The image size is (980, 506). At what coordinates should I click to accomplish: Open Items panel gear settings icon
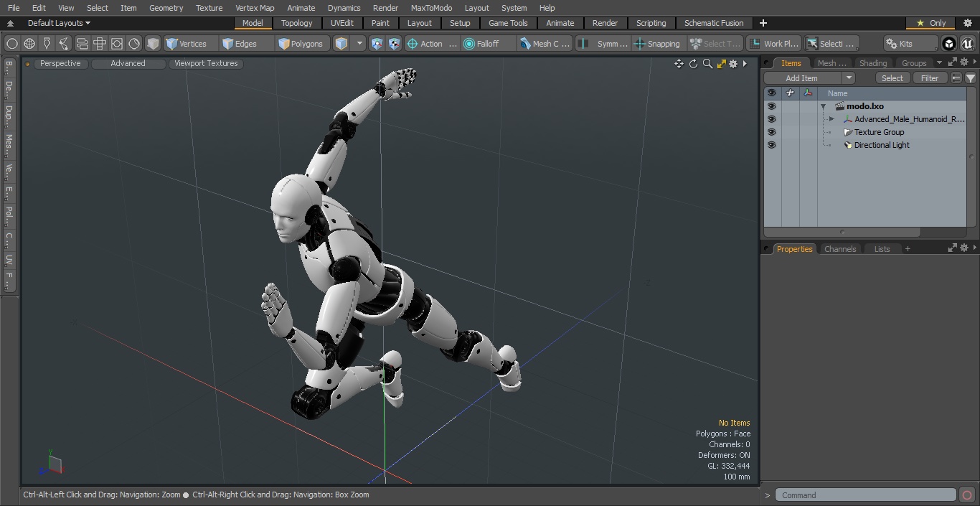[964, 62]
